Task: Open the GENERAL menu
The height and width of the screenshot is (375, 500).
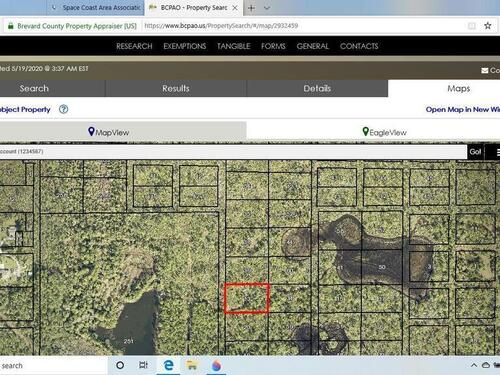Action: tap(313, 46)
